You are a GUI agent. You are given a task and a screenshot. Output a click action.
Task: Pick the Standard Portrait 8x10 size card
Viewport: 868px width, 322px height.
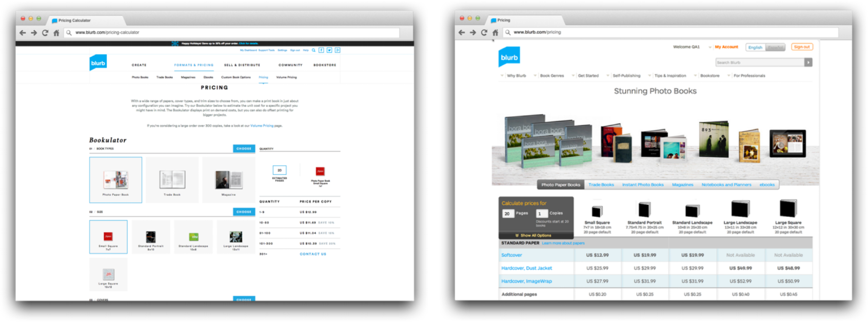(x=151, y=237)
